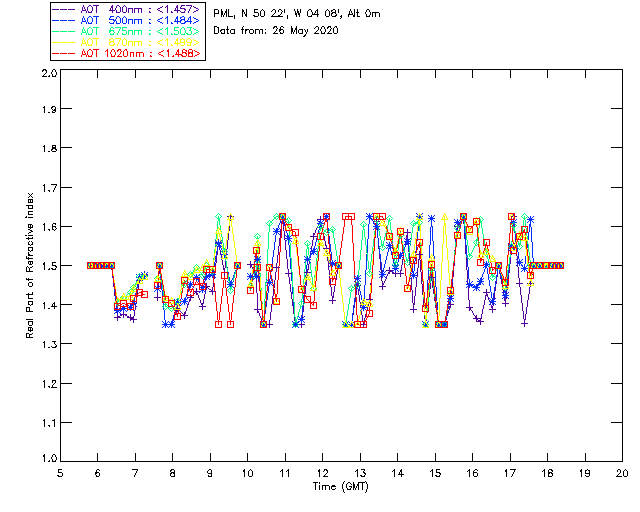Viewport: 640px width, 512px height.
Task: Click the AOT 1020nm red legend entry
Action: [127, 53]
